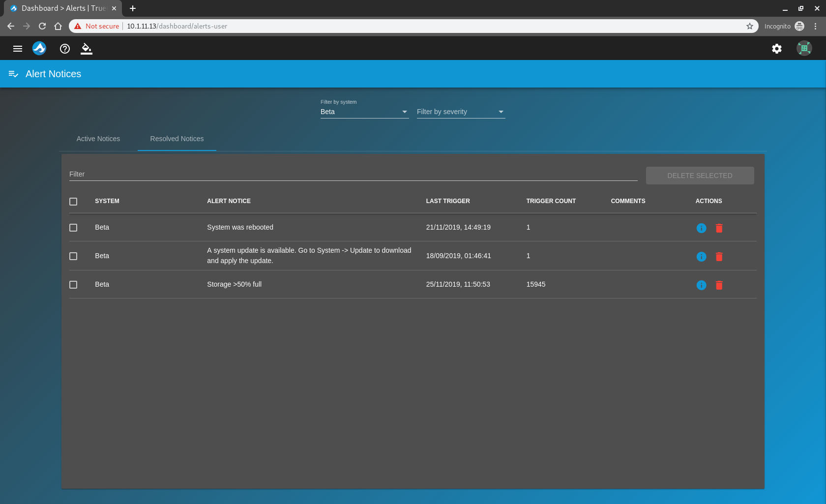826x504 pixels.
Task: Show info for Storage >50% full alert
Action: tap(702, 285)
